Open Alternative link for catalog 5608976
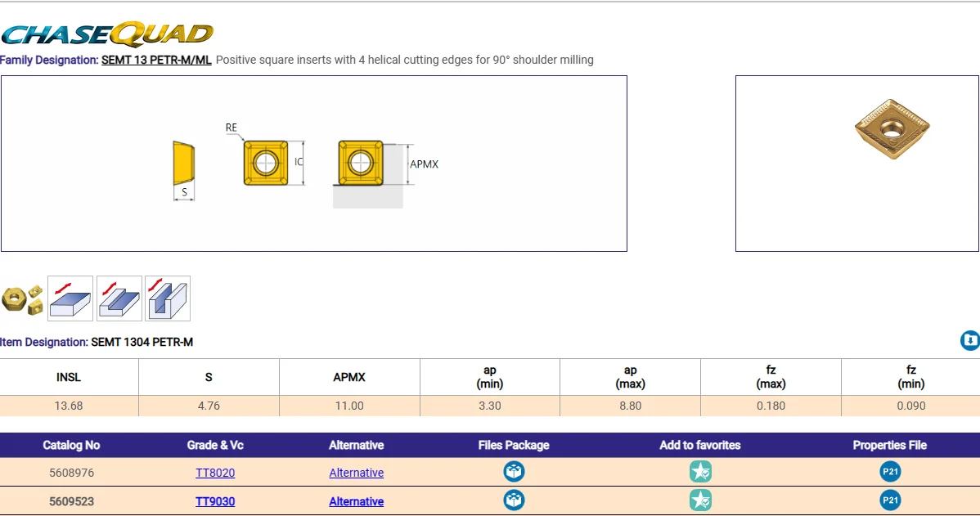980x516 pixels. [x=356, y=473]
